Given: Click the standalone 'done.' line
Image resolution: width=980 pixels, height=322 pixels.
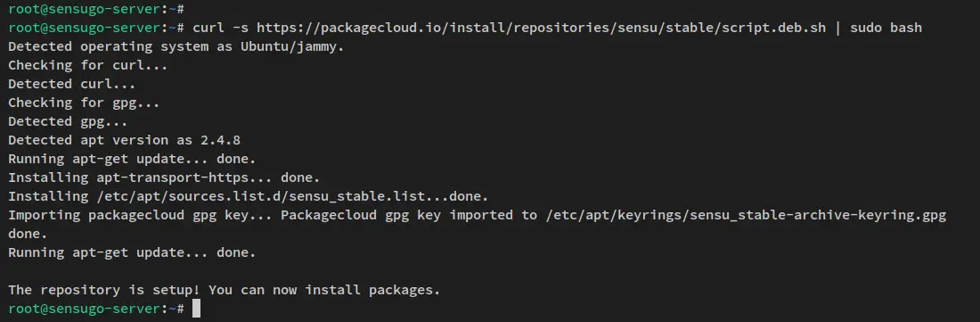Looking at the screenshot, I should (28, 234).
